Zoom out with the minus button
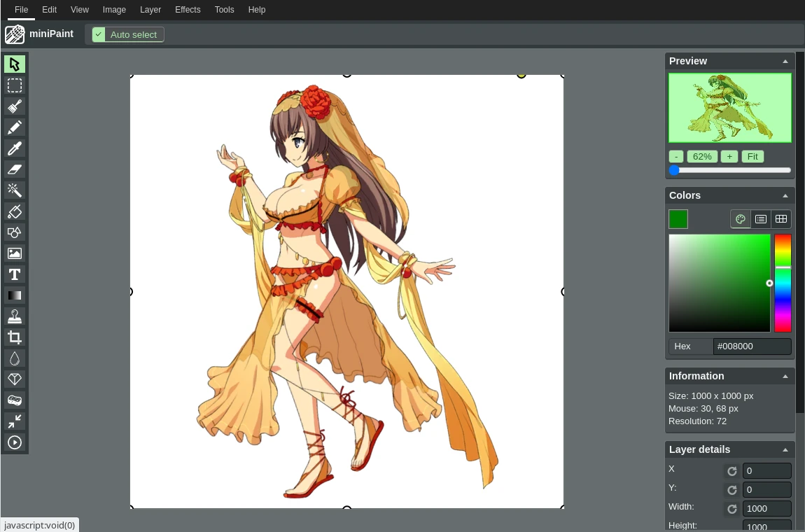 click(x=676, y=157)
